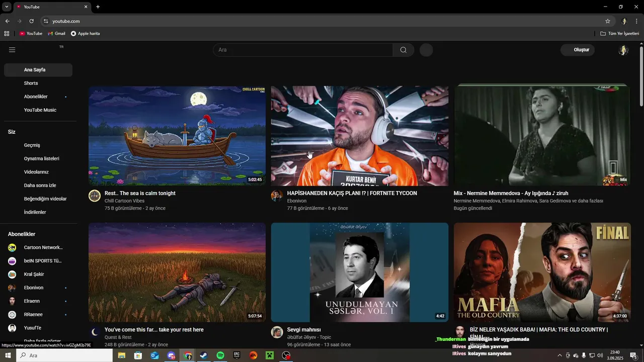Click the page vertical scrollbar

[x=641, y=75]
